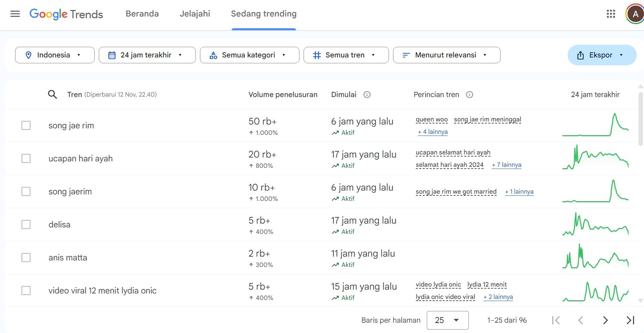This screenshot has width=644, height=333.
Task: Open the hamburger main menu
Action: click(x=15, y=14)
